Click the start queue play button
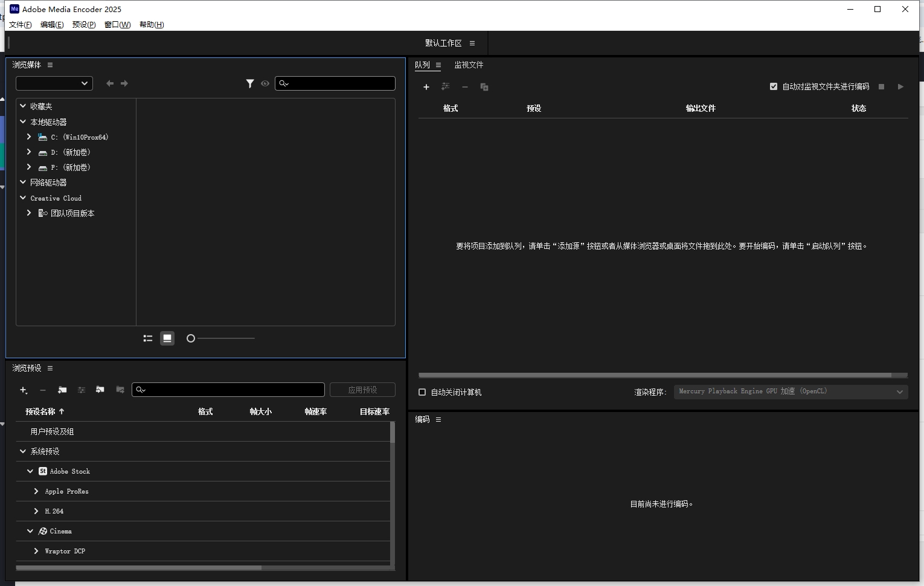Image resolution: width=924 pixels, height=586 pixels. 900,87
